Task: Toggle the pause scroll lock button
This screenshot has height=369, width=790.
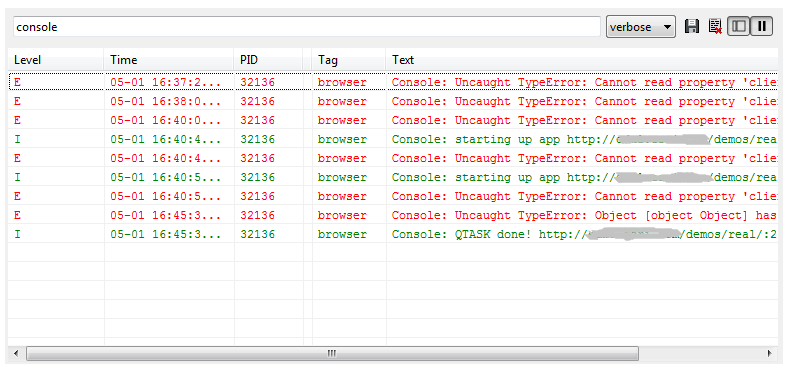Action: click(x=761, y=26)
